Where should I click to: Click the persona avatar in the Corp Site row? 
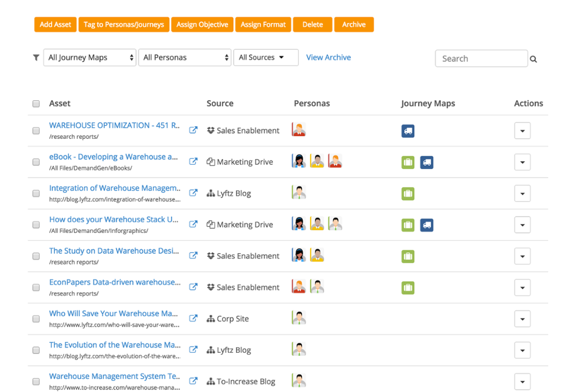[x=299, y=318]
